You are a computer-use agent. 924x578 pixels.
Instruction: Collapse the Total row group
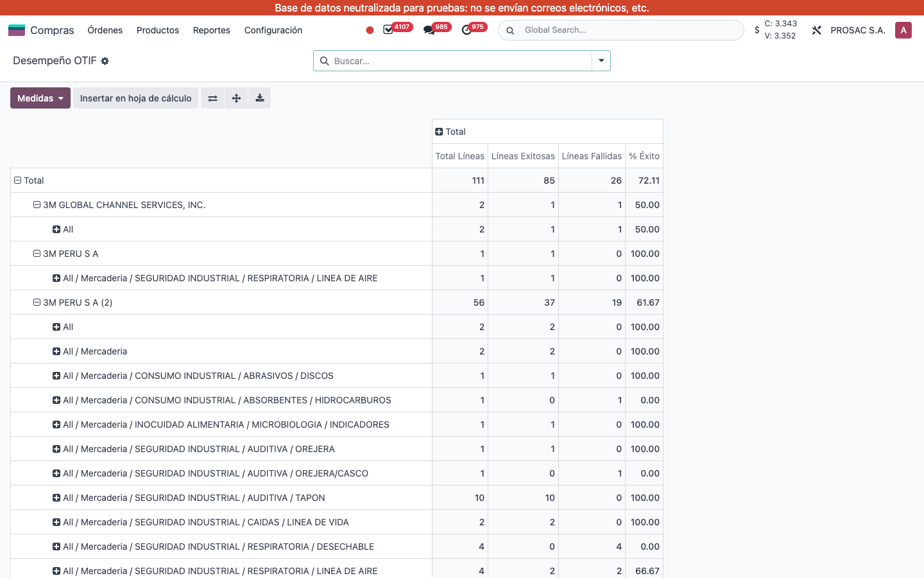[18, 180]
